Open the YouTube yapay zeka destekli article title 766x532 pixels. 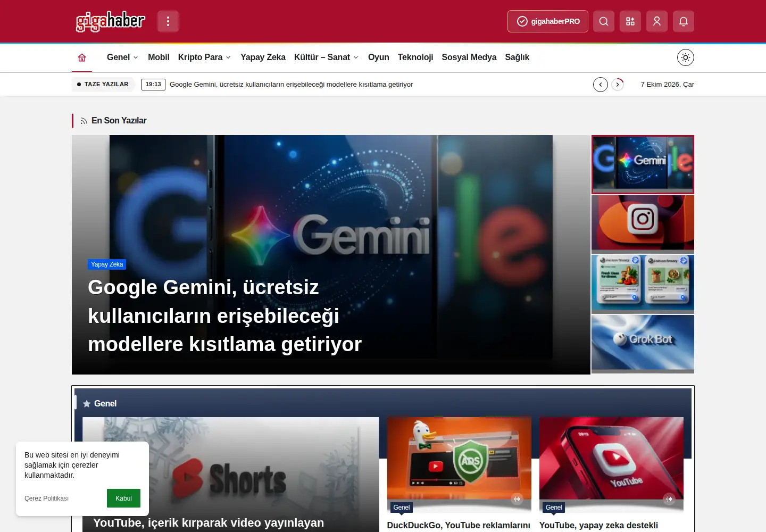pyautogui.click(x=598, y=525)
